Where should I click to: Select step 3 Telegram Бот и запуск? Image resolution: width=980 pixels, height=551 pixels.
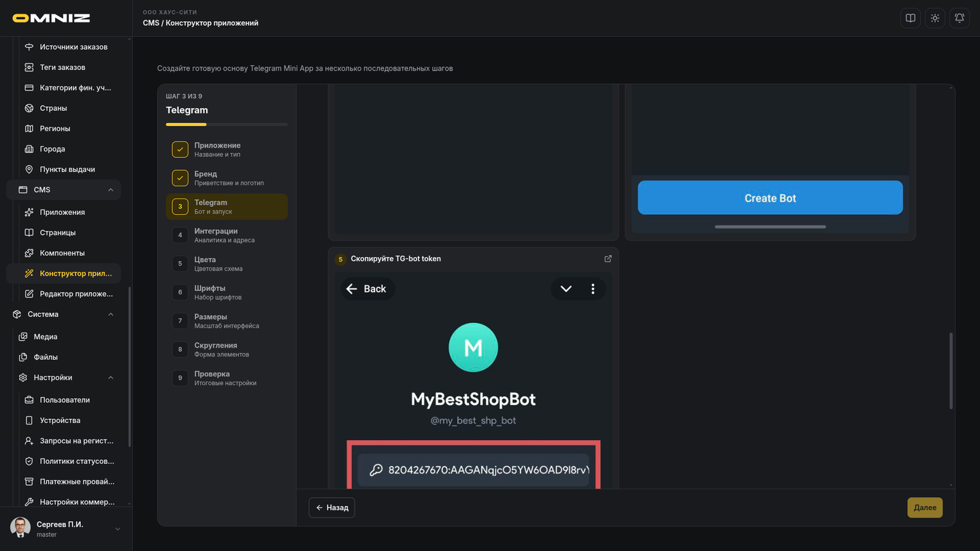click(227, 207)
